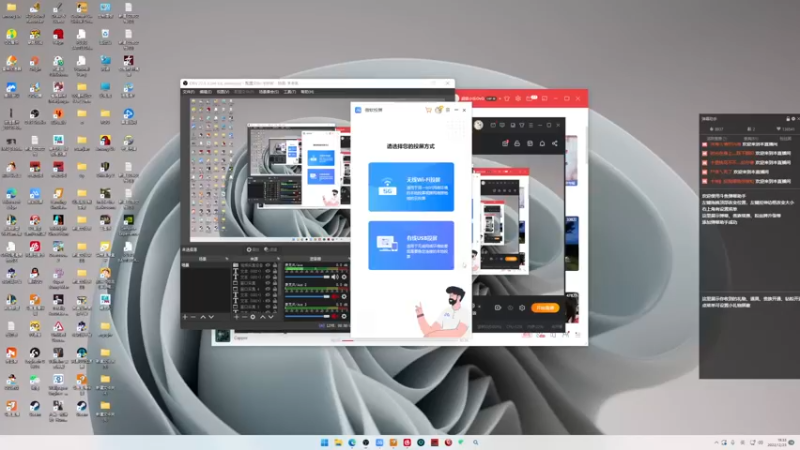Screen dimensions: 800x450
Task: Click the bell notification icon in dark live window
Action: tap(542, 143)
